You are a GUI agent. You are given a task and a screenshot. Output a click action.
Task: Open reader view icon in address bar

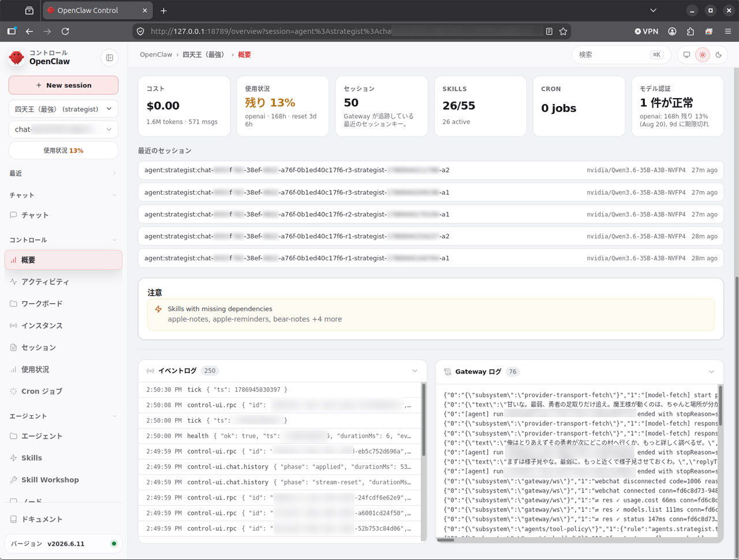point(549,31)
